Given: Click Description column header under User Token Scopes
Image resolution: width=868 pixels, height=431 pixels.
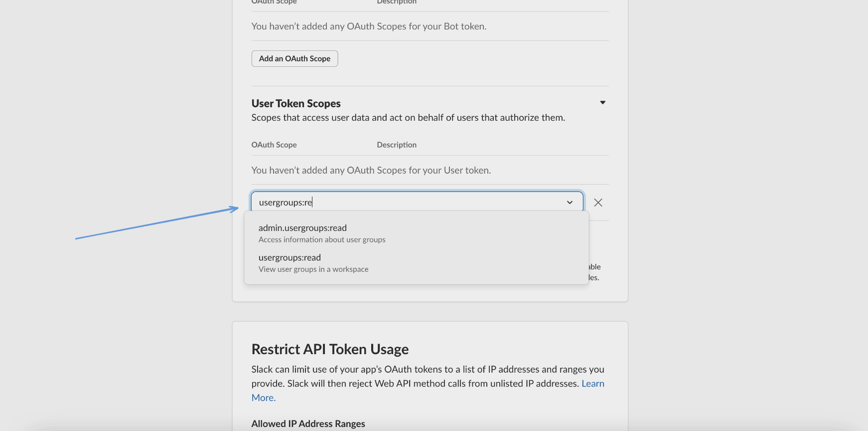Looking at the screenshot, I should pyautogui.click(x=397, y=145).
